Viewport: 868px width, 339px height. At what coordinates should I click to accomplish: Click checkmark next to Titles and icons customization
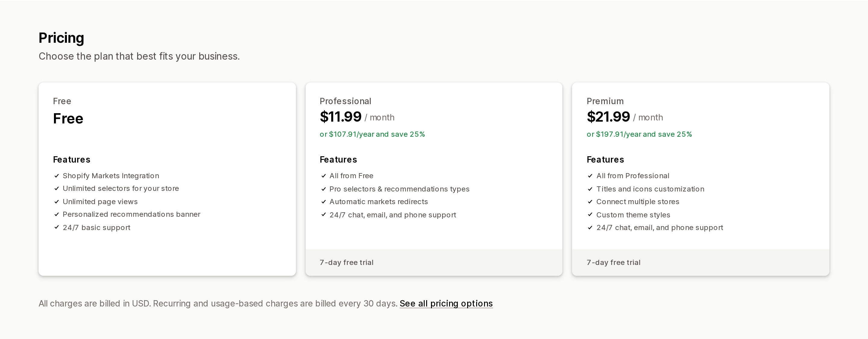point(590,189)
